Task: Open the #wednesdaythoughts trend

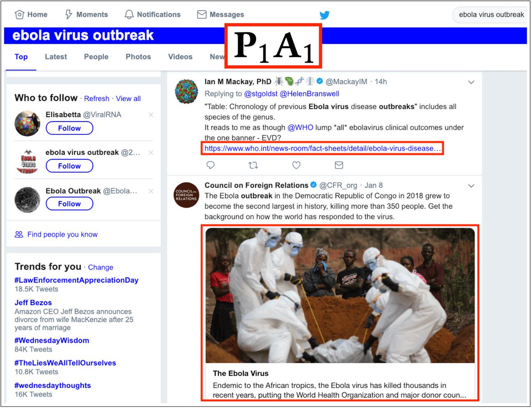Action: click(x=52, y=385)
